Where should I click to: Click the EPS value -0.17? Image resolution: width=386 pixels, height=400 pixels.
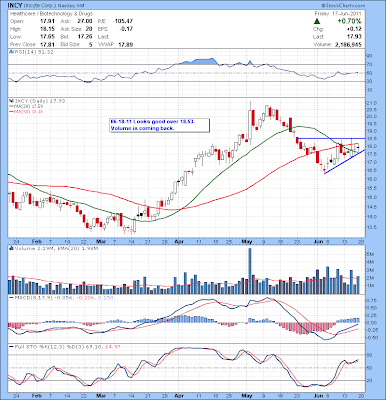pyautogui.click(x=125, y=29)
